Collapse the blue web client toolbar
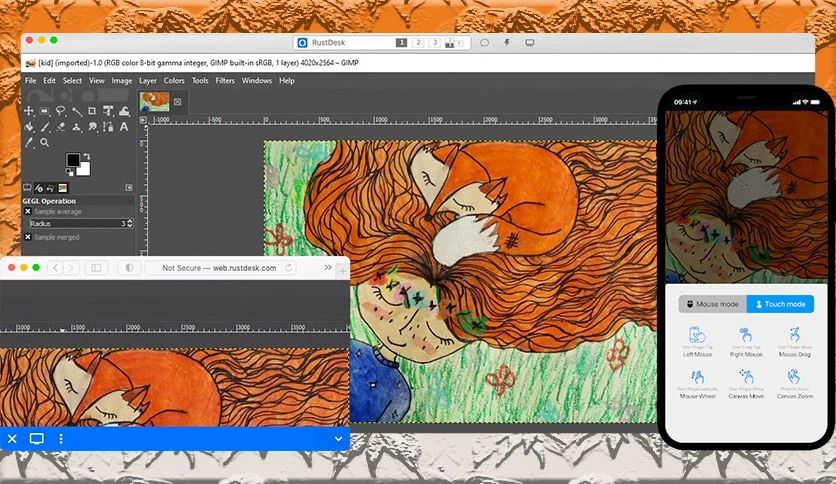Image resolution: width=836 pixels, height=484 pixels. (x=338, y=439)
